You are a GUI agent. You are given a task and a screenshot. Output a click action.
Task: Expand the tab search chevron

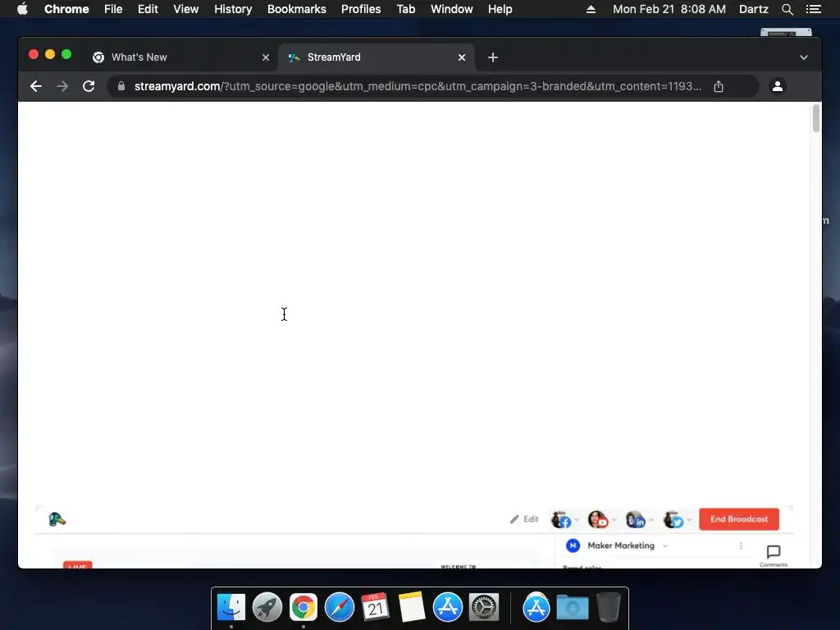point(804,57)
